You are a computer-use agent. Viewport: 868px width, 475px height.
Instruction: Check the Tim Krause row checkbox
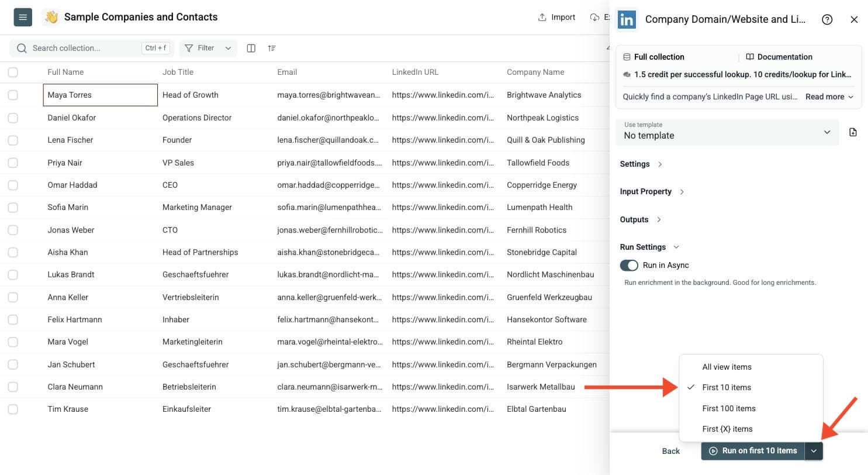click(x=13, y=409)
